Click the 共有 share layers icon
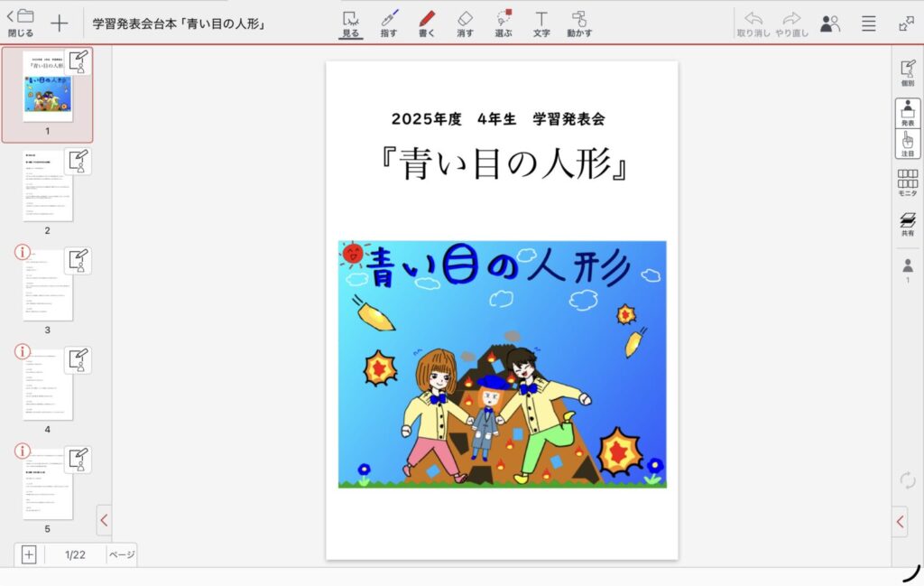 tap(907, 224)
